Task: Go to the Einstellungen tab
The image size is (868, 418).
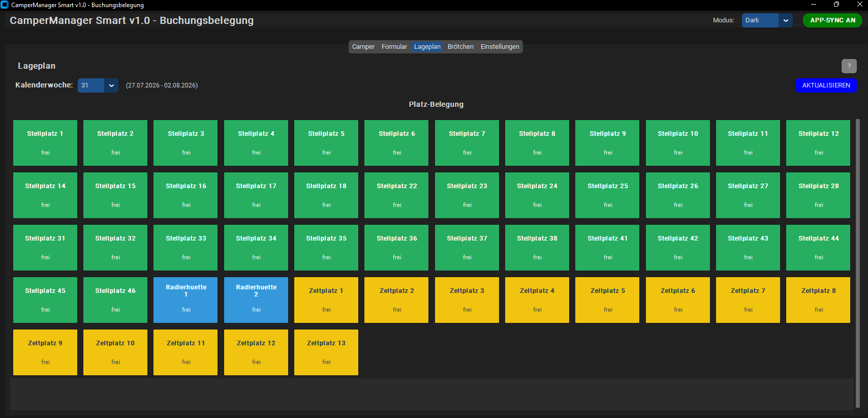Action: pos(500,47)
